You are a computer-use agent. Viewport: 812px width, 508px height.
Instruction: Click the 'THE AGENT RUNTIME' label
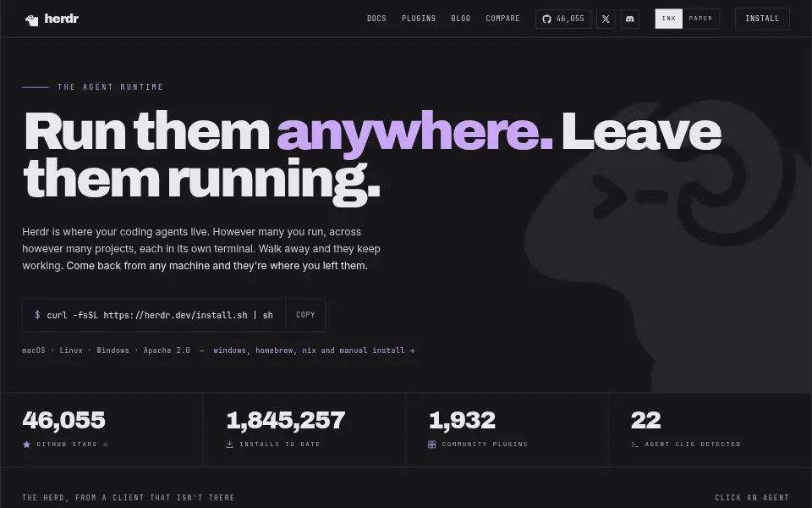click(110, 87)
